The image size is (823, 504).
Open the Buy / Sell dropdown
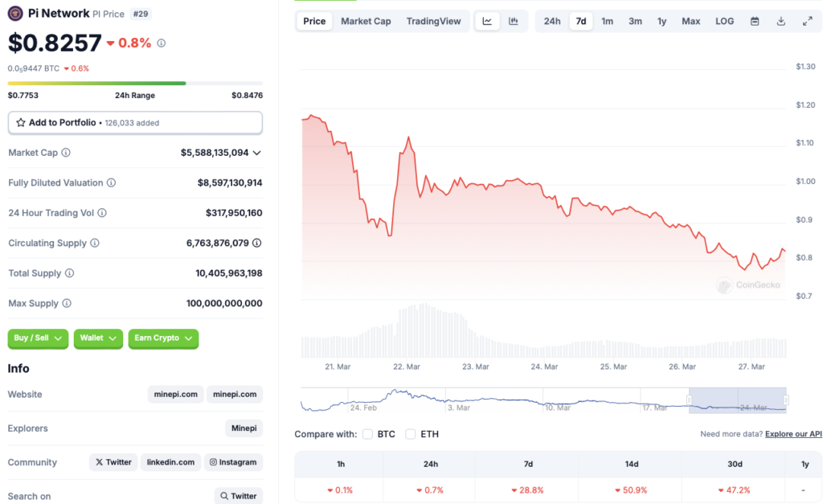click(x=38, y=338)
